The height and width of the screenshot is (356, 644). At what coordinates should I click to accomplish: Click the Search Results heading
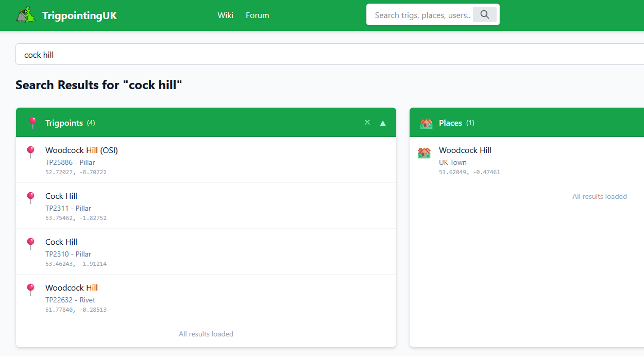pos(99,85)
